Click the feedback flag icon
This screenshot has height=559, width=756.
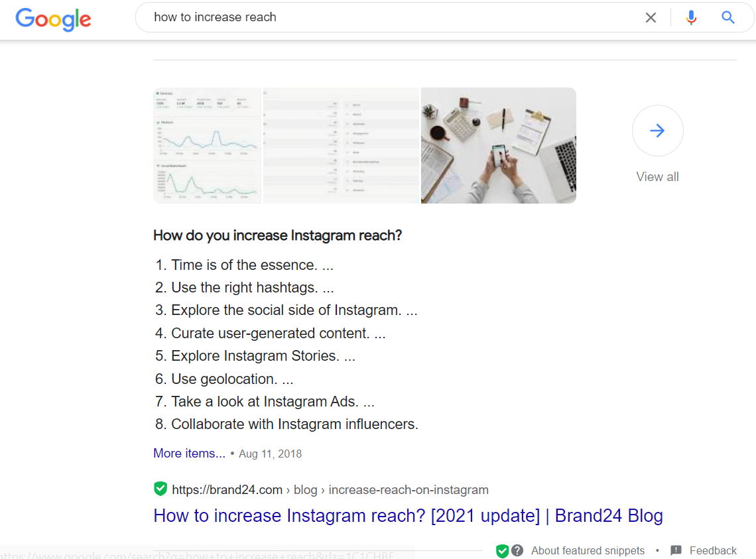pos(676,551)
